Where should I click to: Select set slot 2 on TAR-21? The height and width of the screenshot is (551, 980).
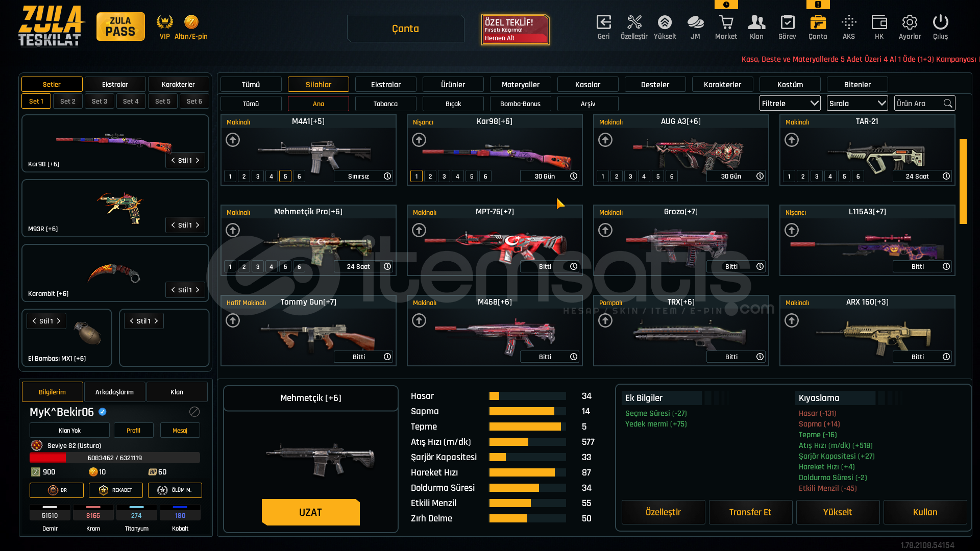[803, 176]
